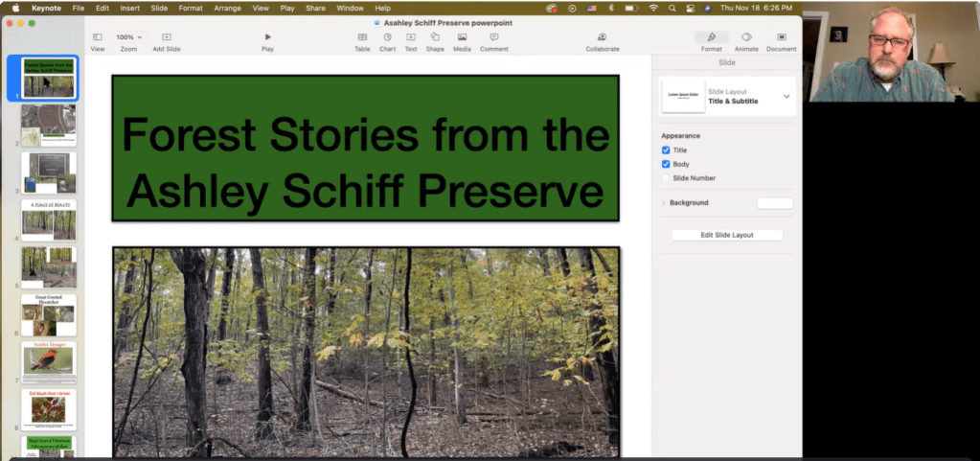
Task: Click the Add Slide button
Action: click(x=167, y=37)
